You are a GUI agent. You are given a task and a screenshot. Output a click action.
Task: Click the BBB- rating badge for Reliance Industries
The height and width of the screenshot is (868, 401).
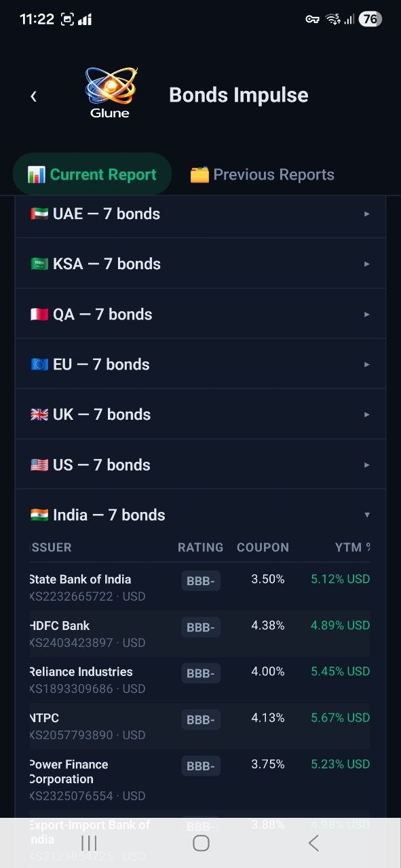pos(201,673)
